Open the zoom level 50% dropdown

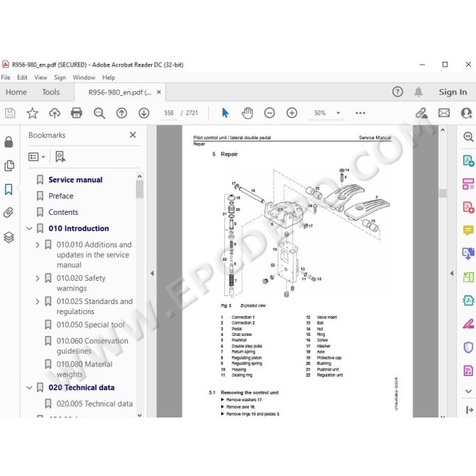coord(338,113)
